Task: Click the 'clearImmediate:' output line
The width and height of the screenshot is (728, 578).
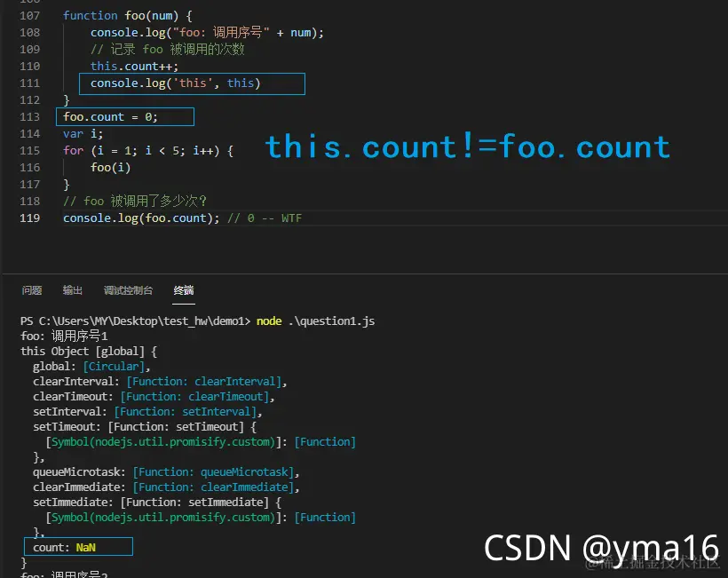Action: tap(166, 487)
